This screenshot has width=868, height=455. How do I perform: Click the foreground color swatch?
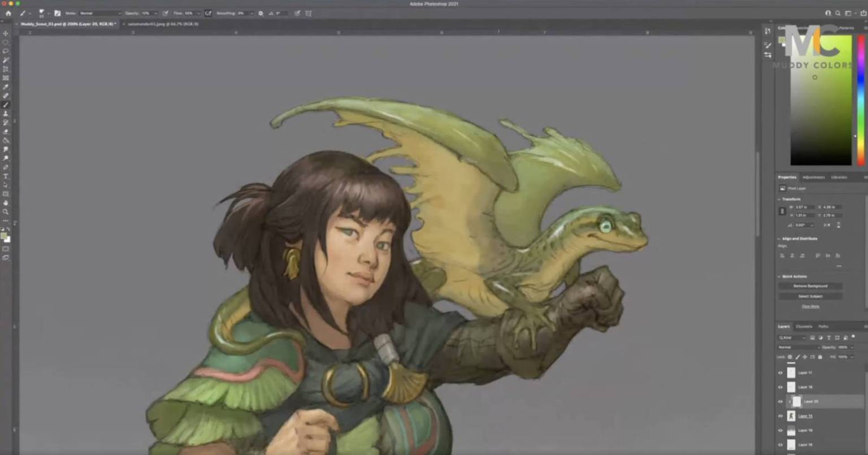point(5,235)
